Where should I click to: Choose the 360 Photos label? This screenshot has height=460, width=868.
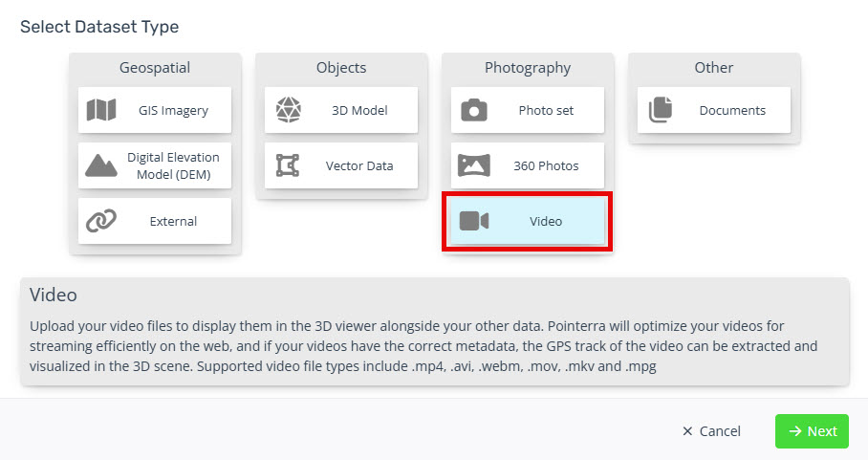pyautogui.click(x=546, y=165)
